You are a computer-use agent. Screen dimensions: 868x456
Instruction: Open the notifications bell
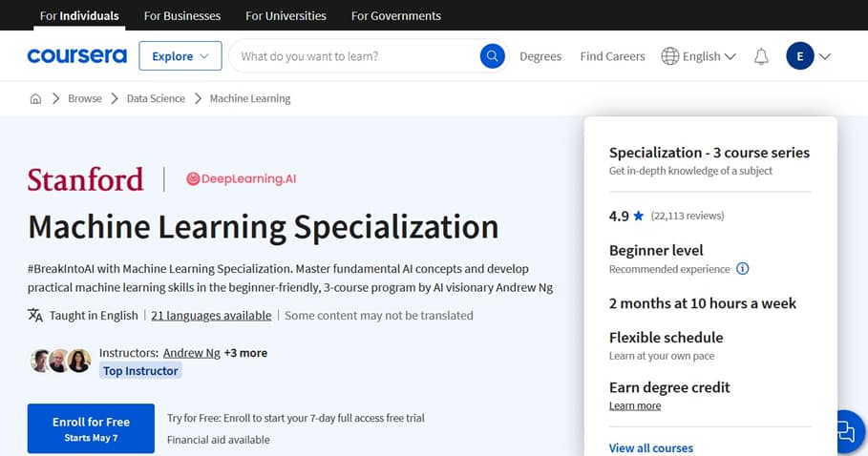761,56
